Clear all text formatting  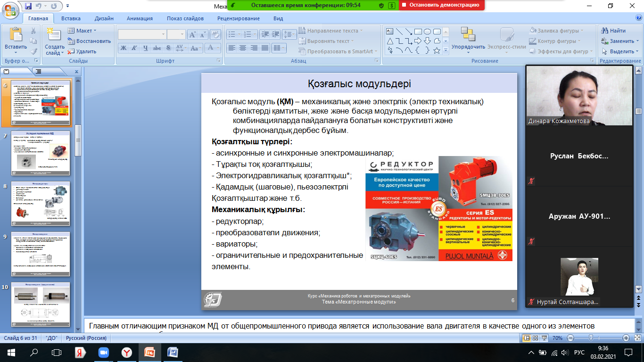pyautogui.click(x=215, y=34)
